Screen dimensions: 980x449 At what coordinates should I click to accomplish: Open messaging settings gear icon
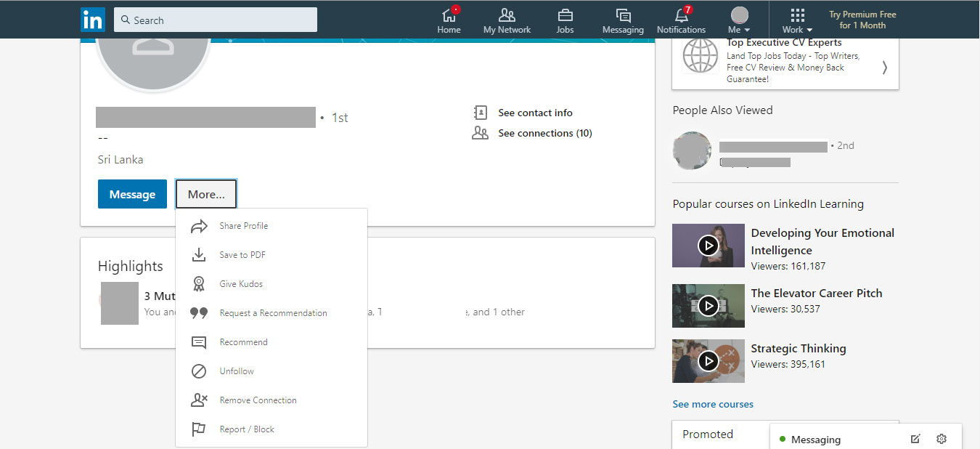(x=941, y=439)
